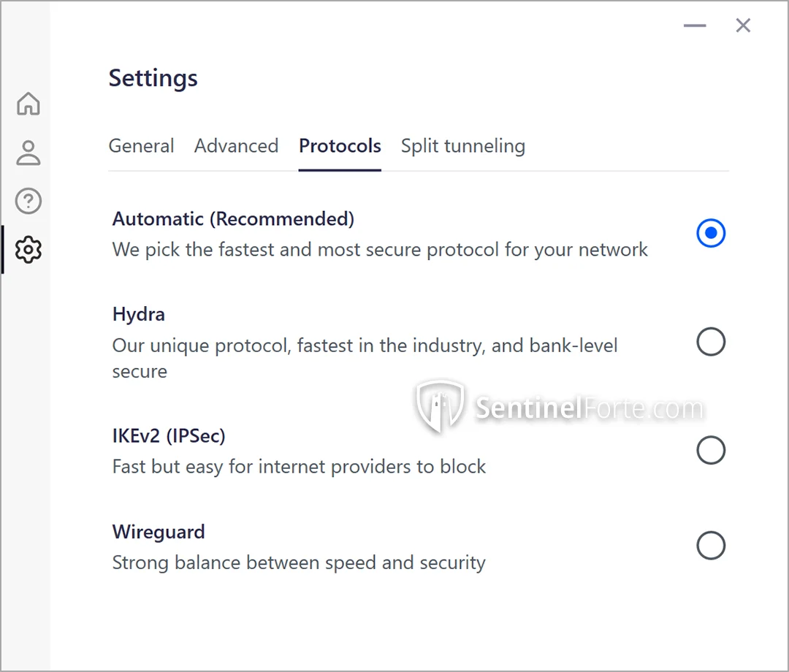Click the SentinelForte shield logo watermark
789x672 pixels.
[441, 405]
